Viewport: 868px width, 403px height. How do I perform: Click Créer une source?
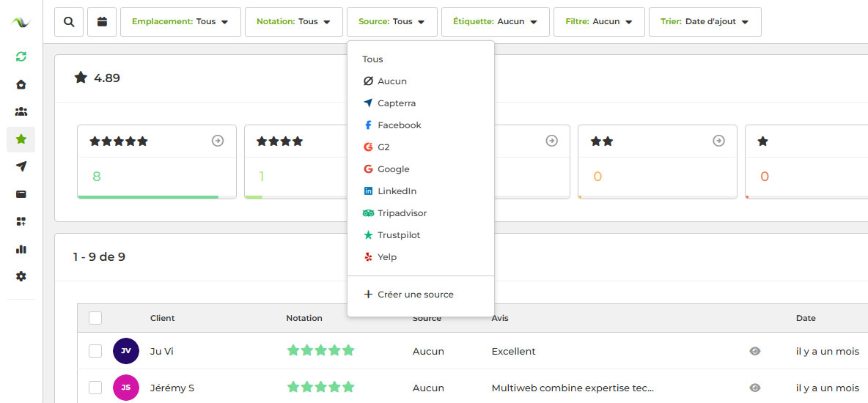(x=415, y=295)
